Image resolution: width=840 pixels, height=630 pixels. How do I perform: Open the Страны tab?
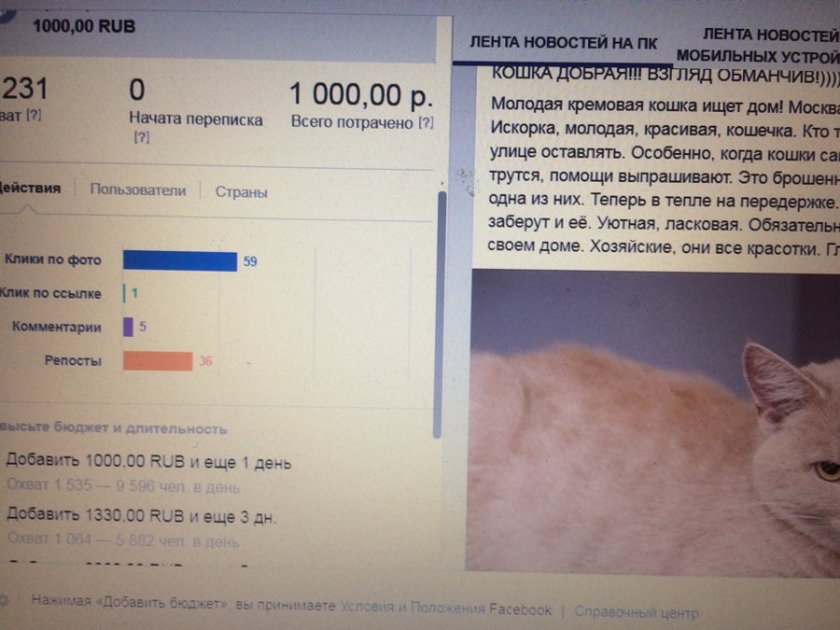pyautogui.click(x=241, y=191)
